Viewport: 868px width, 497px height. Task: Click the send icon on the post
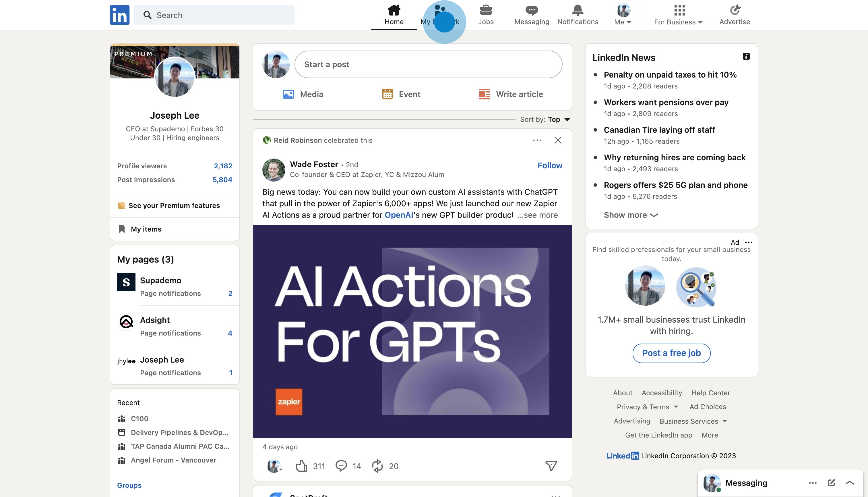click(551, 466)
